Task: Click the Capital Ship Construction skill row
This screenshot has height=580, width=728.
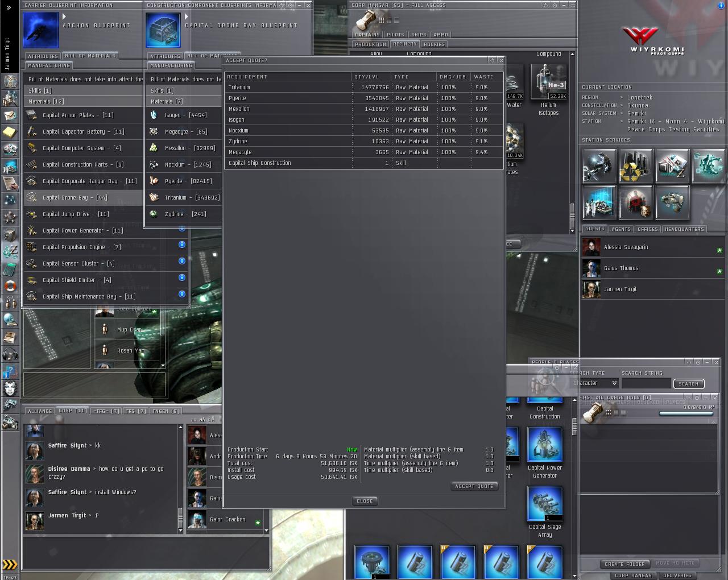Action: pos(364,163)
